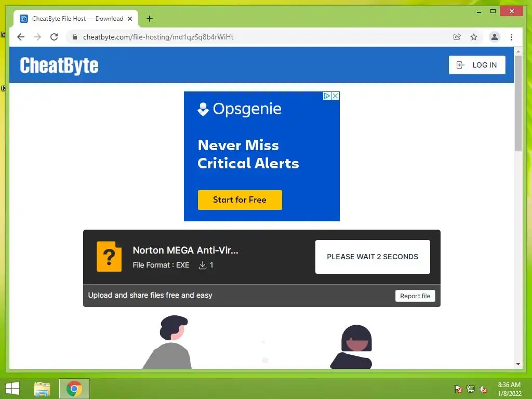Image resolution: width=532 pixels, height=399 pixels.
Task: Select the CheatByte File Host tab
Action: pos(76,19)
